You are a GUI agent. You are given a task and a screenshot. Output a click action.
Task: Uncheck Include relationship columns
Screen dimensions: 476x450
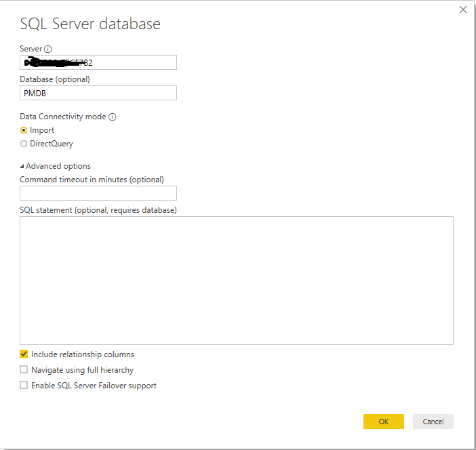pos(24,354)
